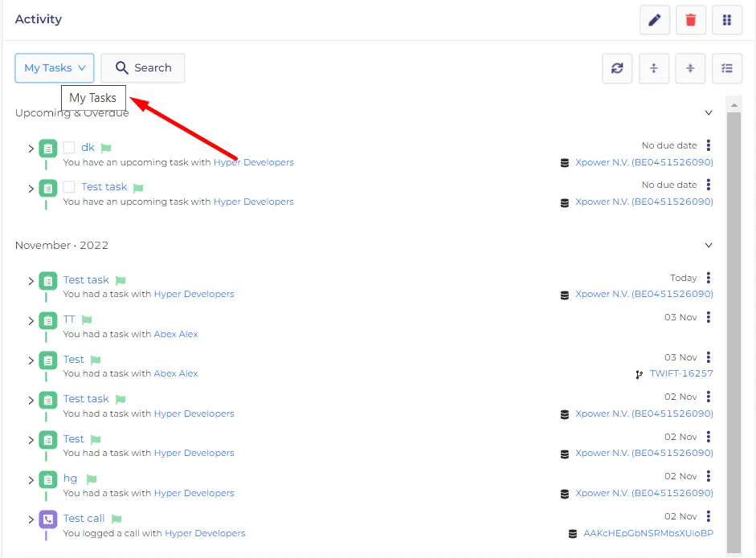Open the three-dot menu for the hg task

709,476
